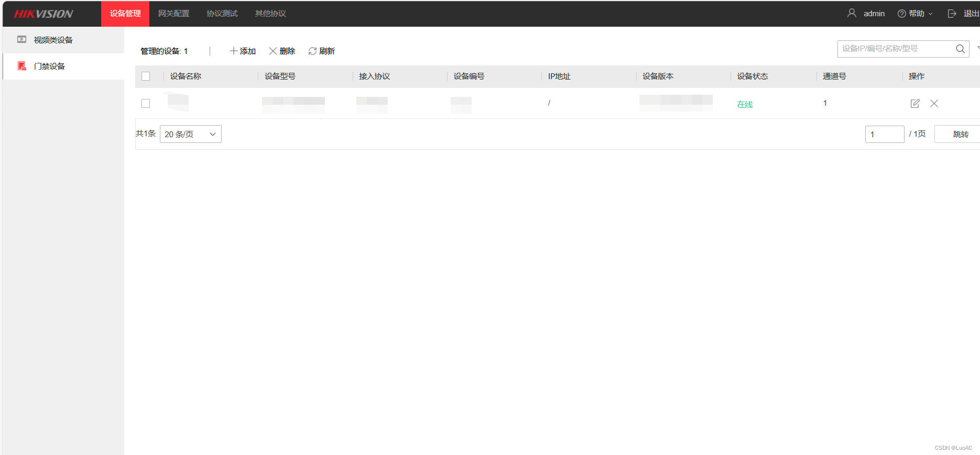The height and width of the screenshot is (455, 980).
Task: Click 退出 to log out
Action: (x=971, y=14)
